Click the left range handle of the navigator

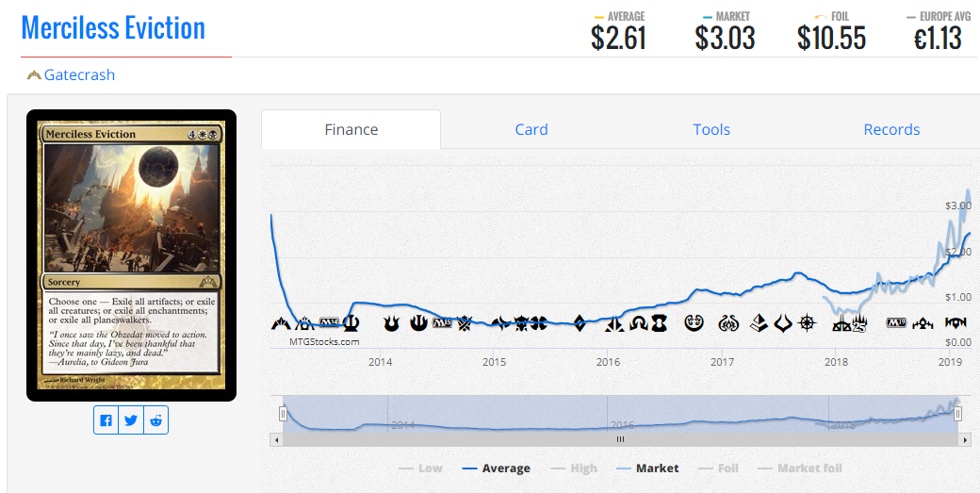click(x=283, y=413)
